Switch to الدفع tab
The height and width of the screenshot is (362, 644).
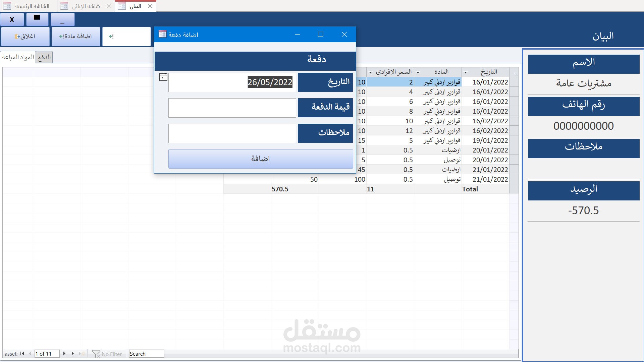[44, 57]
